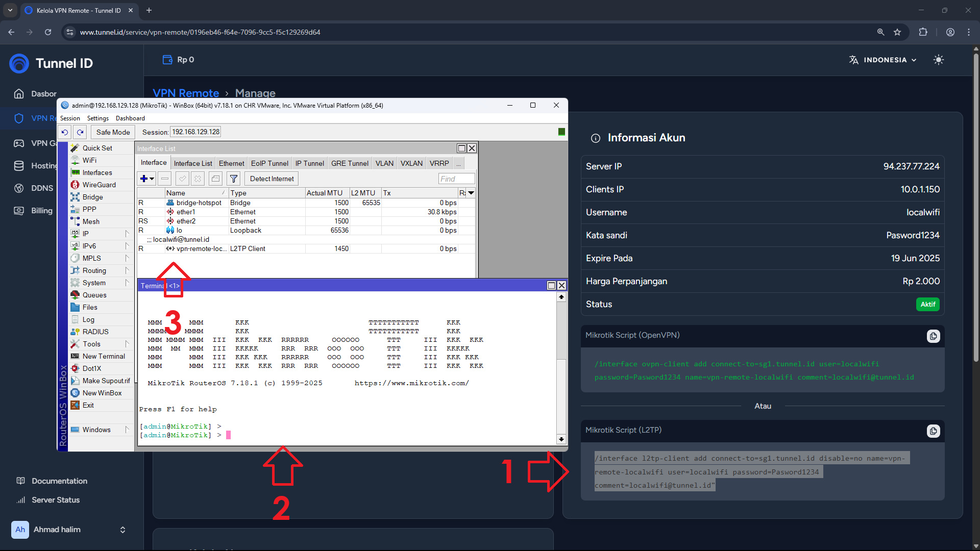Click the enable checkmark interface toolbar button
The width and height of the screenshot is (980, 551).
[x=182, y=179]
